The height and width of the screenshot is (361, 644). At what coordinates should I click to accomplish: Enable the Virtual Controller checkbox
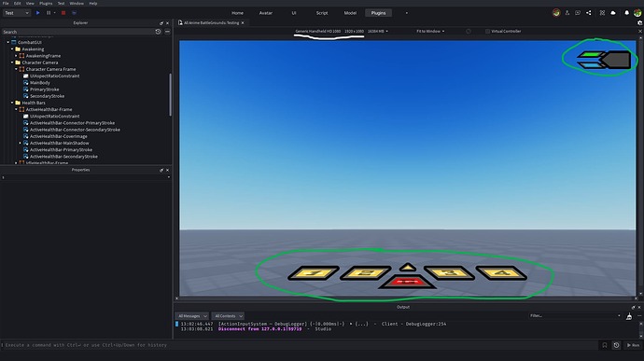pos(487,31)
